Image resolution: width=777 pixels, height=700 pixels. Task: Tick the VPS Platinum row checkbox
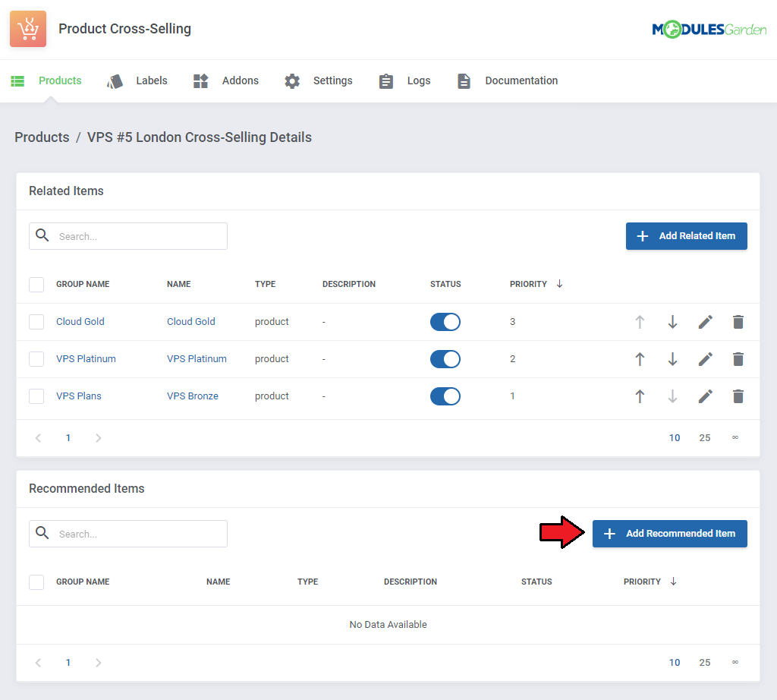click(x=36, y=359)
